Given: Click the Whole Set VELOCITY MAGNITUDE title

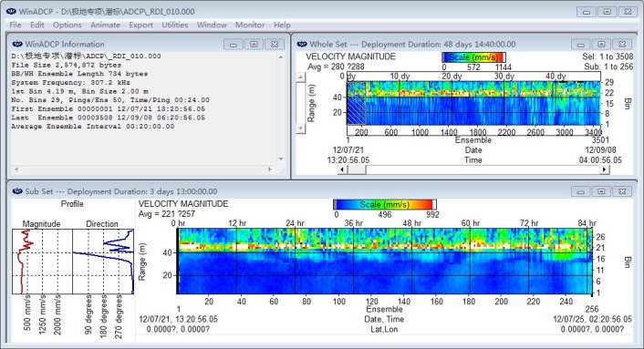Looking at the screenshot, I should click(350, 56).
